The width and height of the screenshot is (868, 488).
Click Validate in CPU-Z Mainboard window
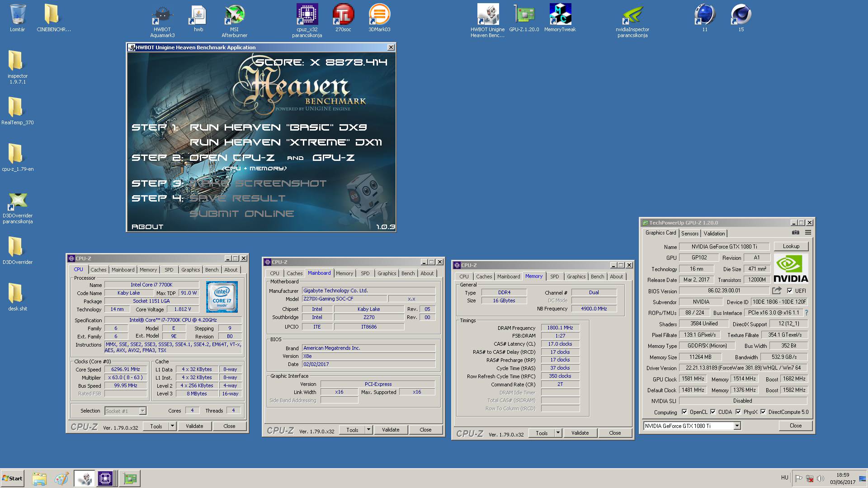coord(391,430)
